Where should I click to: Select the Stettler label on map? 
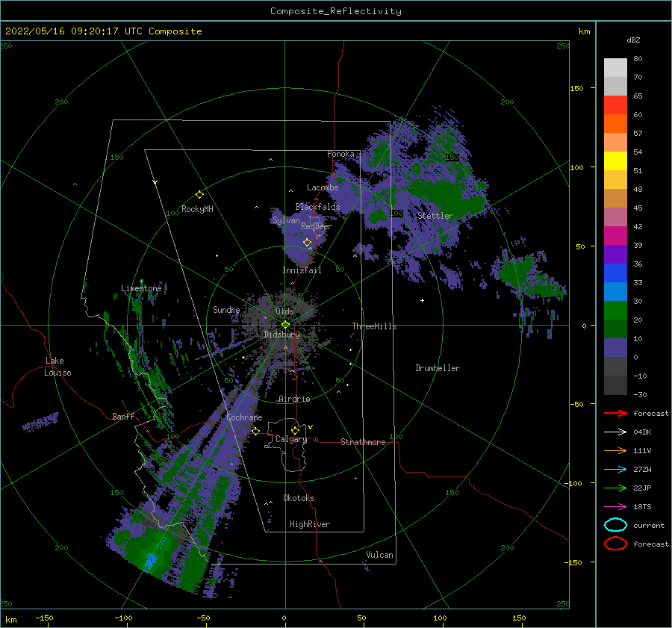click(435, 216)
